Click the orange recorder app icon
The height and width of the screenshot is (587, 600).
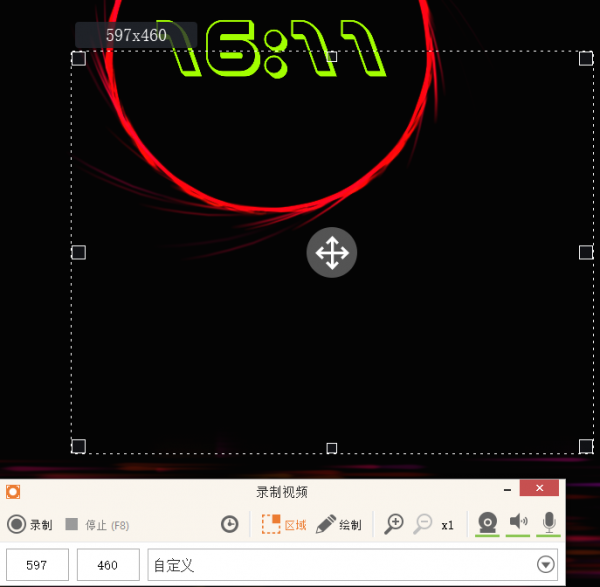[13, 492]
